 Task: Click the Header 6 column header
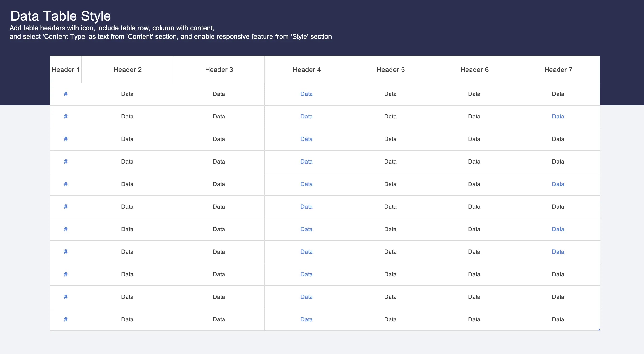click(x=474, y=70)
